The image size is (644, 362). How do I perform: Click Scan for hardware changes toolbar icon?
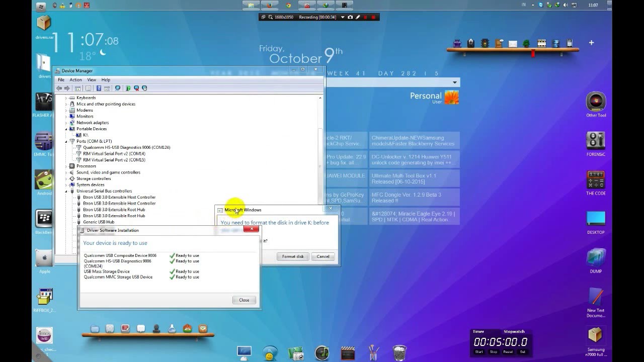(117, 88)
